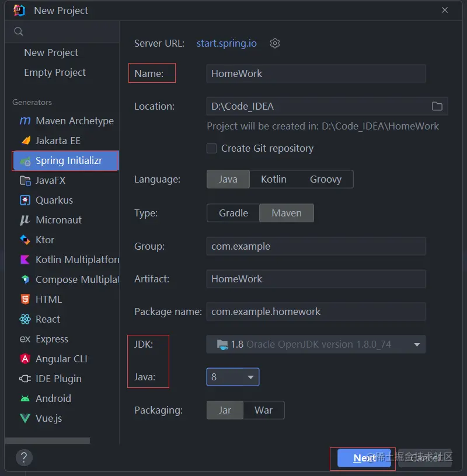Choose Ktor generator label
Image resolution: width=467 pixels, height=476 pixels.
click(x=45, y=240)
